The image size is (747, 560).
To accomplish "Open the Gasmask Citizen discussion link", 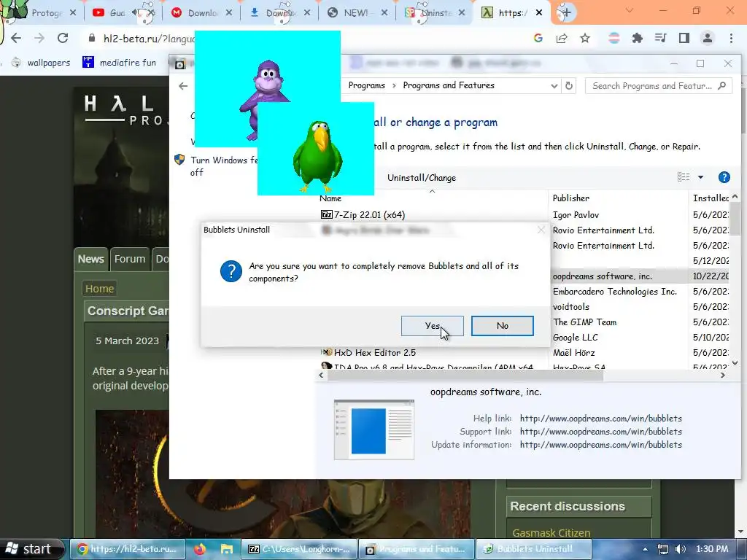I will pos(551,533).
